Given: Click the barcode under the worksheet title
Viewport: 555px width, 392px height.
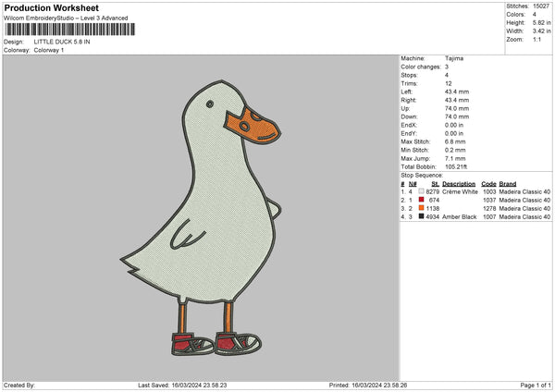Looking at the screenshot, I should point(70,30).
